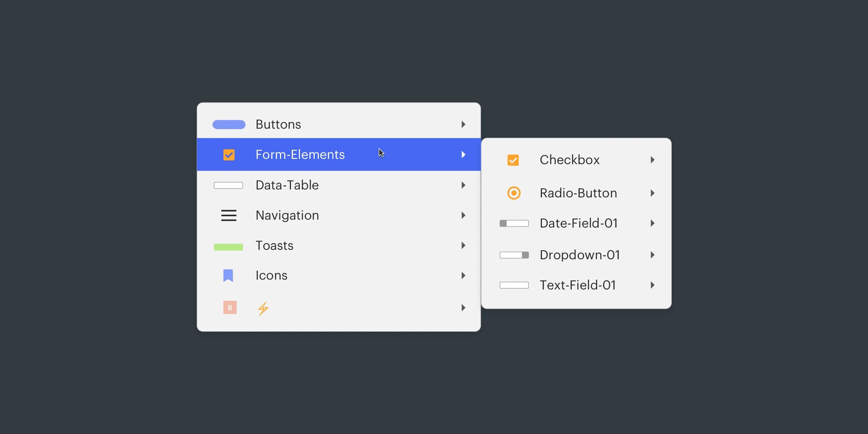Screen dimensions: 868x434
Task: Click the blue pill icon beside Buttons
Action: pyautogui.click(x=229, y=125)
